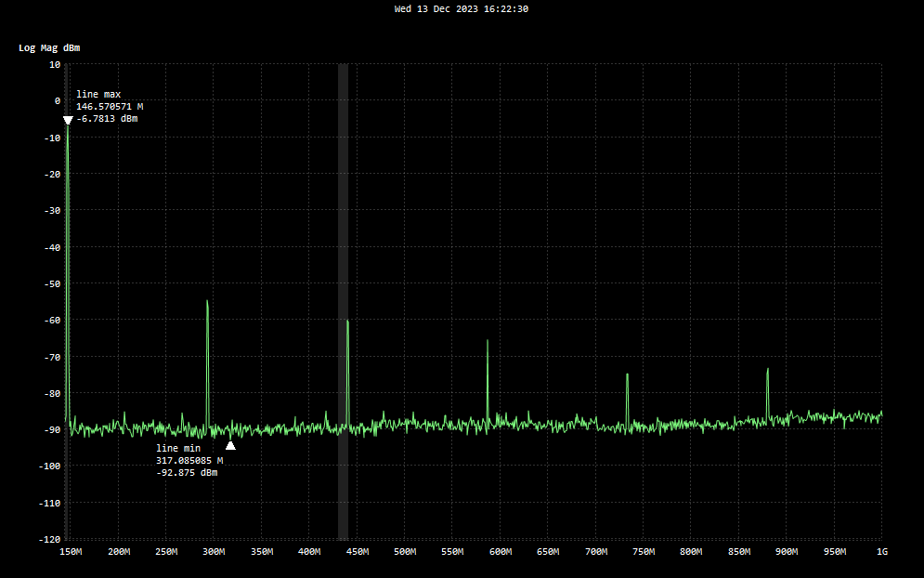Click the spectral peak near 880M
The height and width of the screenshot is (578, 924).
pyautogui.click(x=767, y=394)
